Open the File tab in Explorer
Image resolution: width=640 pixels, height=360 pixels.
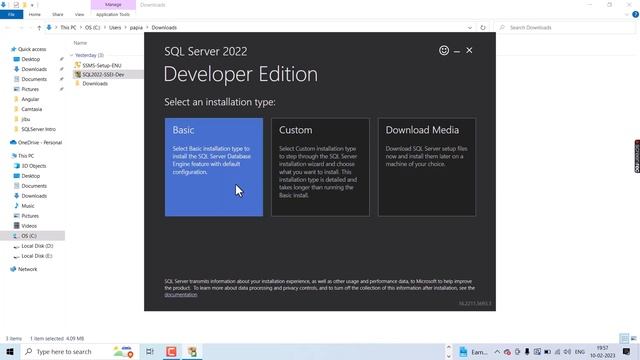point(11,14)
